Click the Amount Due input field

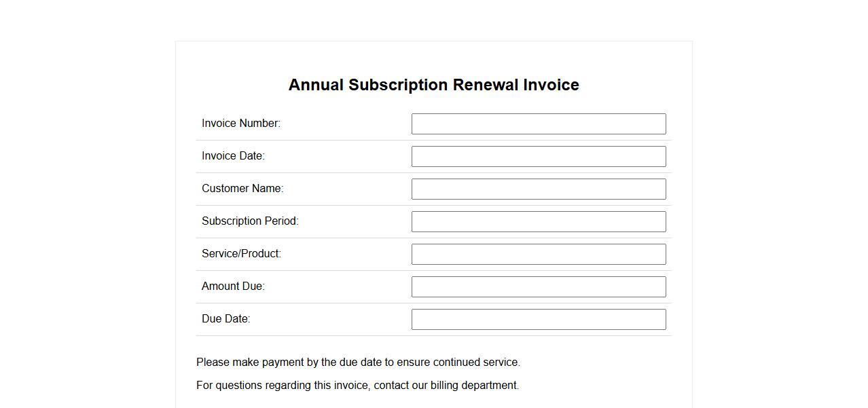[x=539, y=286]
